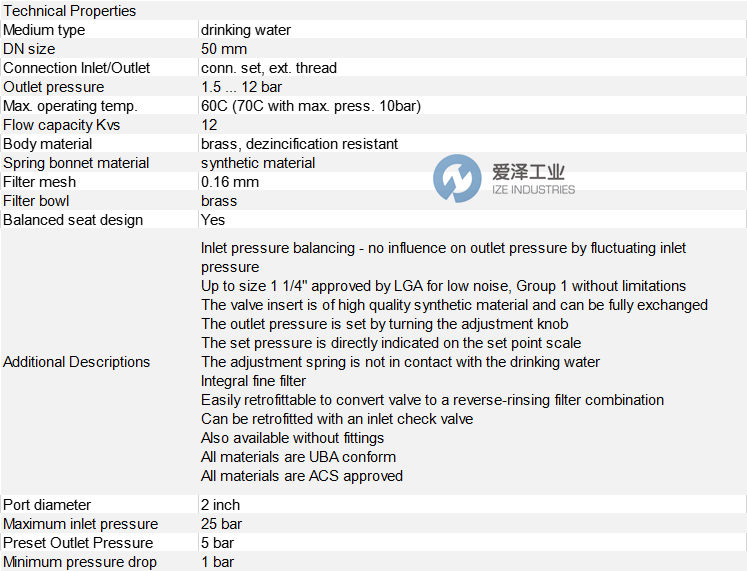Click the Balanced seat design Yes value
Screen dimensions: 747x571
coord(213,220)
